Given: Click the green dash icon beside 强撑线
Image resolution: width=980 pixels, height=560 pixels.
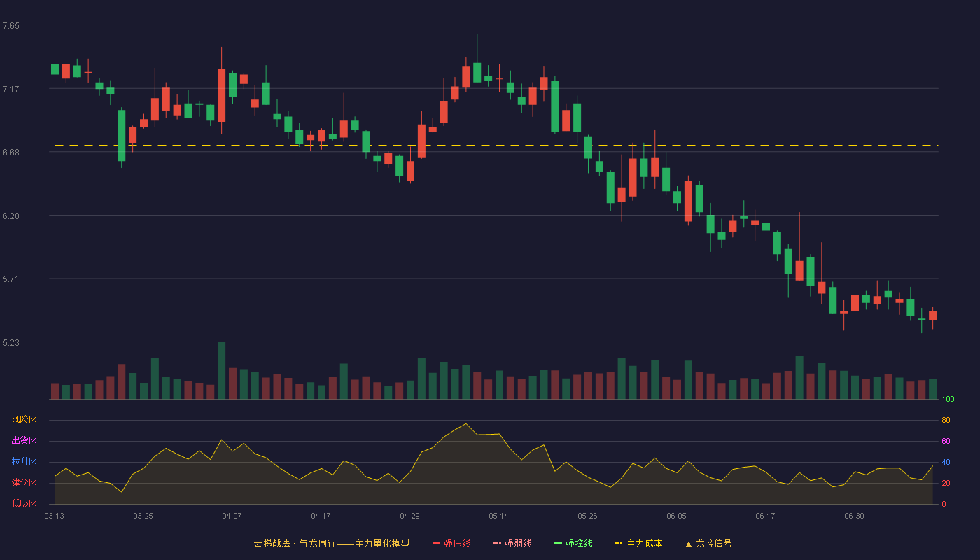Looking at the screenshot, I should 558,543.
